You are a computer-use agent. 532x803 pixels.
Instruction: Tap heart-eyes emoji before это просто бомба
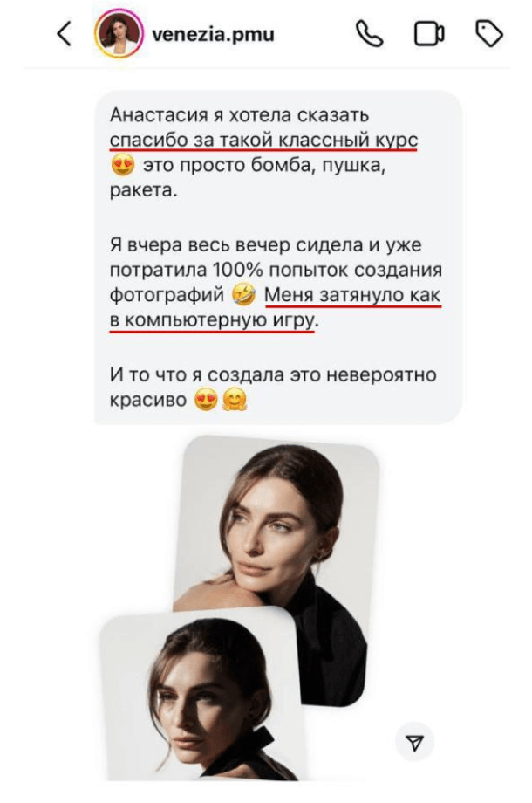[x=123, y=166]
